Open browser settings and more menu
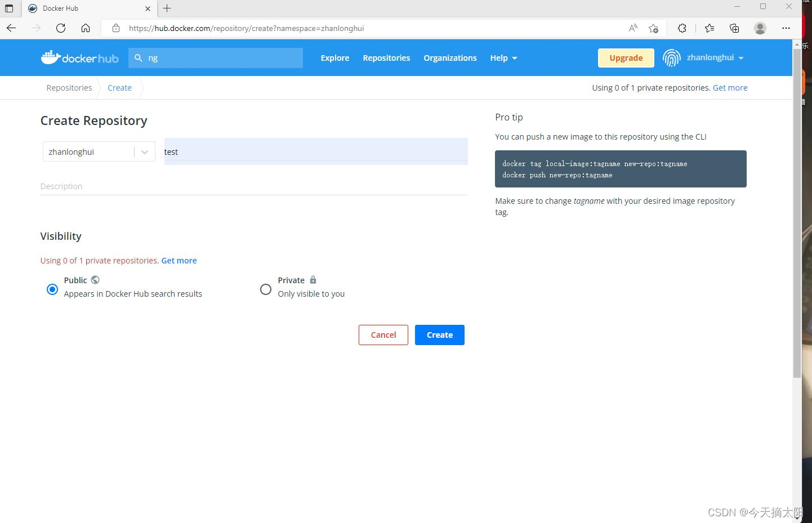 786,28
